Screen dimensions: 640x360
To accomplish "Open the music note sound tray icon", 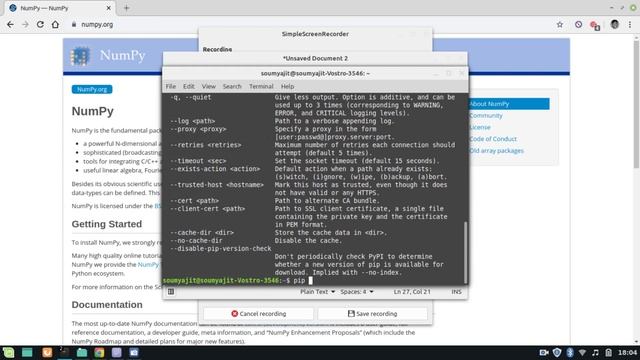I will [x=596, y=353].
